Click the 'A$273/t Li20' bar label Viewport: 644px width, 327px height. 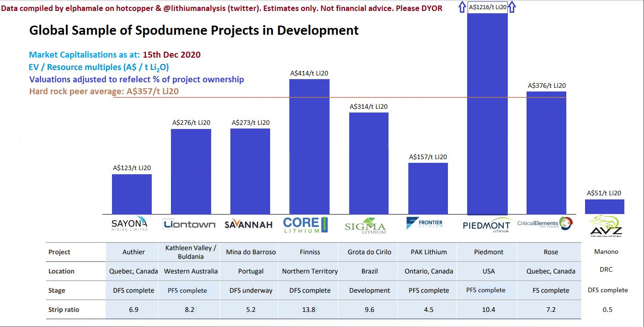250,123
